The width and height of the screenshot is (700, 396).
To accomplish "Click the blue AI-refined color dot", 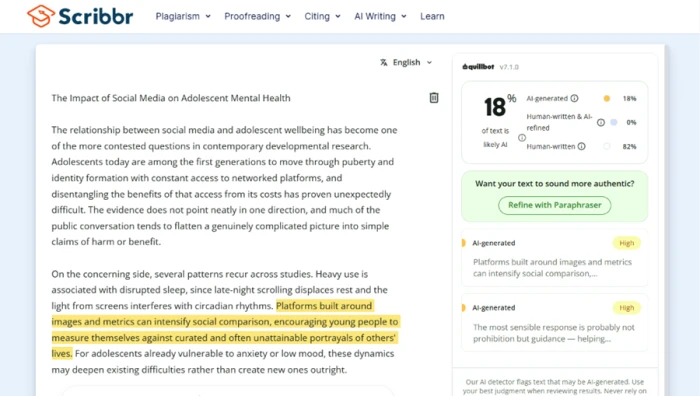I will 614,122.
